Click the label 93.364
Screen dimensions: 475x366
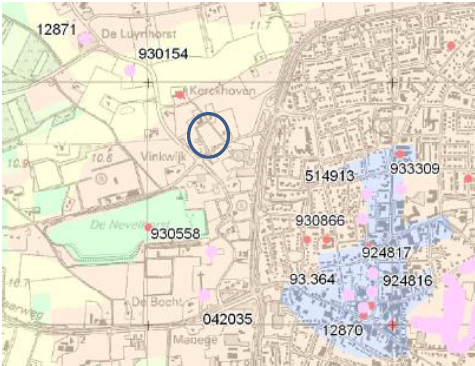[x=312, y=279]
